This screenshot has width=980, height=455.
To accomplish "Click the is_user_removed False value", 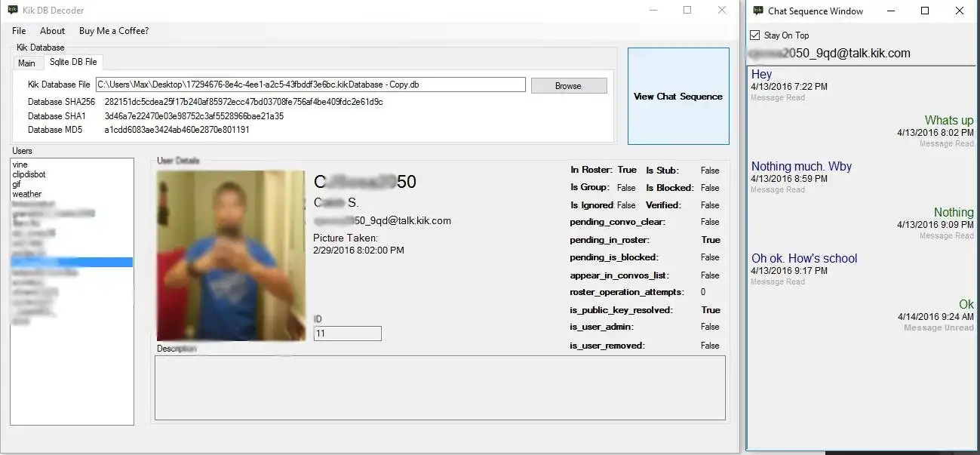I will point(710,346).
